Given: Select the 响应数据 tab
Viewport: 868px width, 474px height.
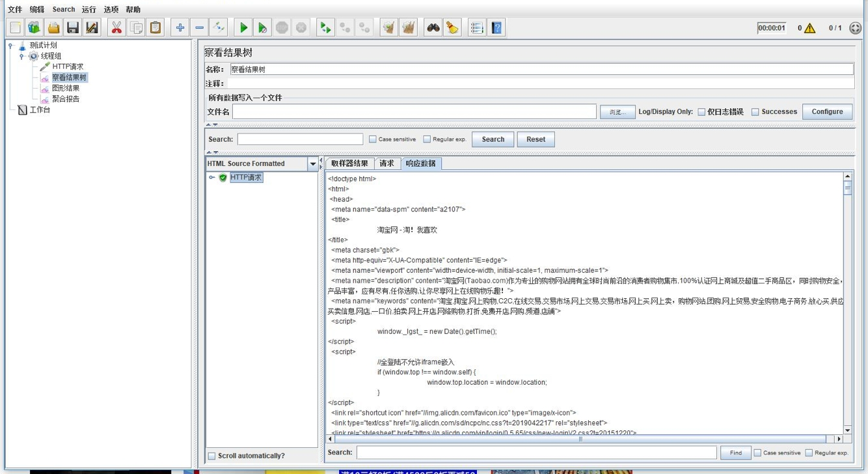Looking at the screenshot, I should point(421,163).
